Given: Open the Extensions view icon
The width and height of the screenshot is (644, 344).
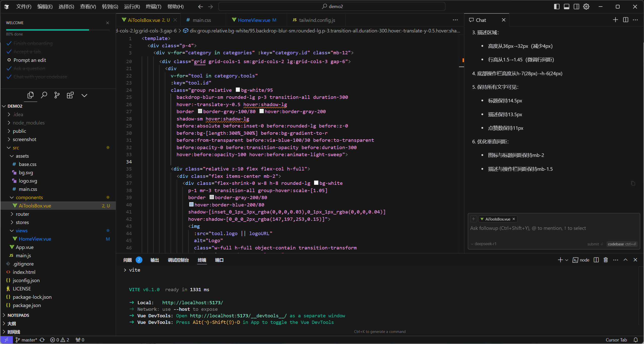Looking at the screenshot, I should coord(70,95).
